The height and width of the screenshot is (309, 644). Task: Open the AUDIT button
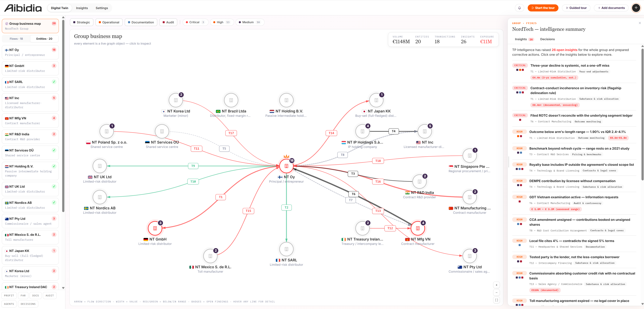[x=50, y=296]
